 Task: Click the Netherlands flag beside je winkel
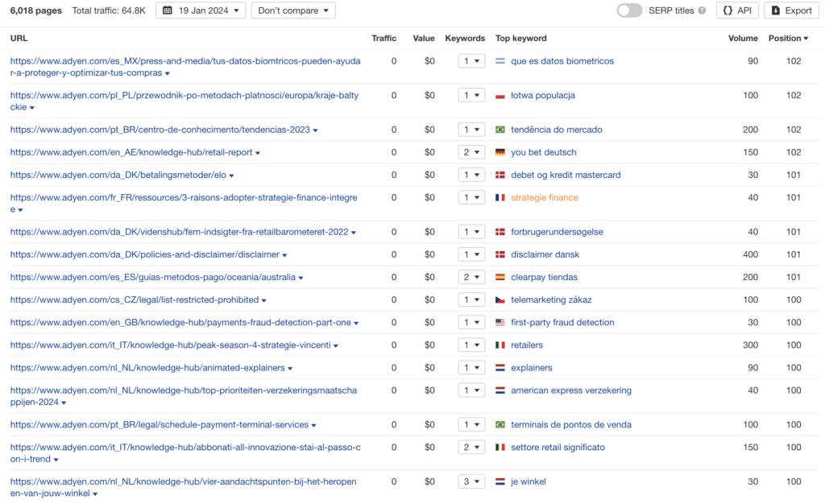pyautogui.click(x=500, y=481)
